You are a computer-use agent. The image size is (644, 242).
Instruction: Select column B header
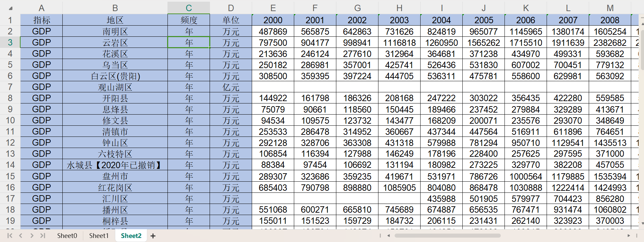(x=115, y=8)
